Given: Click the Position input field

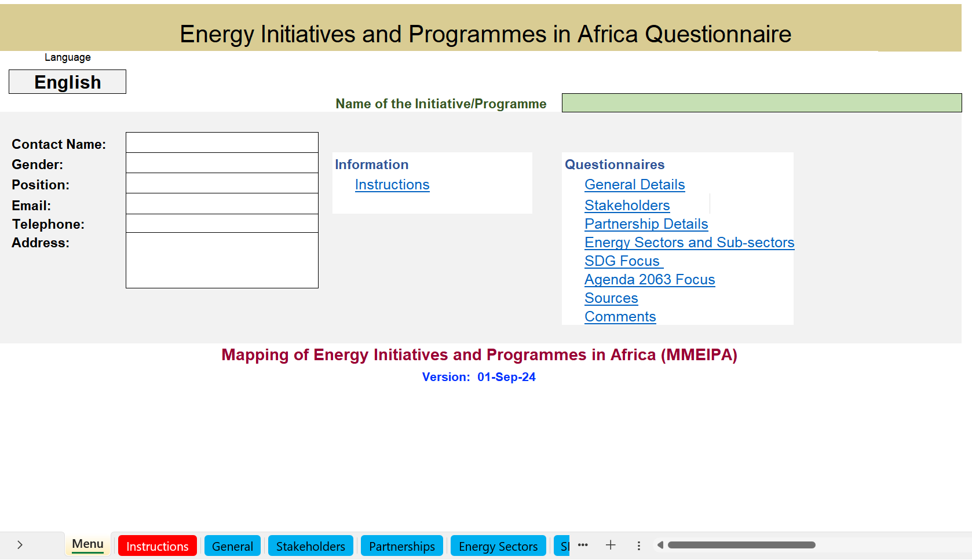Looking at the screenshot, I should (222, 183).
